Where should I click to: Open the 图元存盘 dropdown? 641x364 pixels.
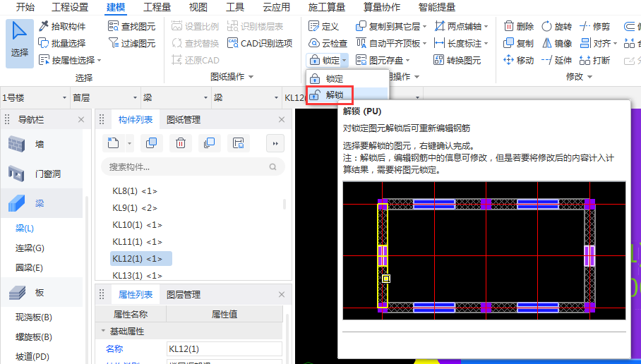pyautogui.click(x=407, y=61)
